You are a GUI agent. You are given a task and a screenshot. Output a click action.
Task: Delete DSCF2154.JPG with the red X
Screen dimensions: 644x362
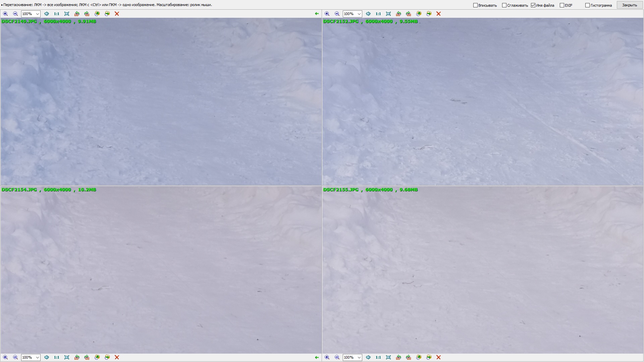[x=117, y=357]
